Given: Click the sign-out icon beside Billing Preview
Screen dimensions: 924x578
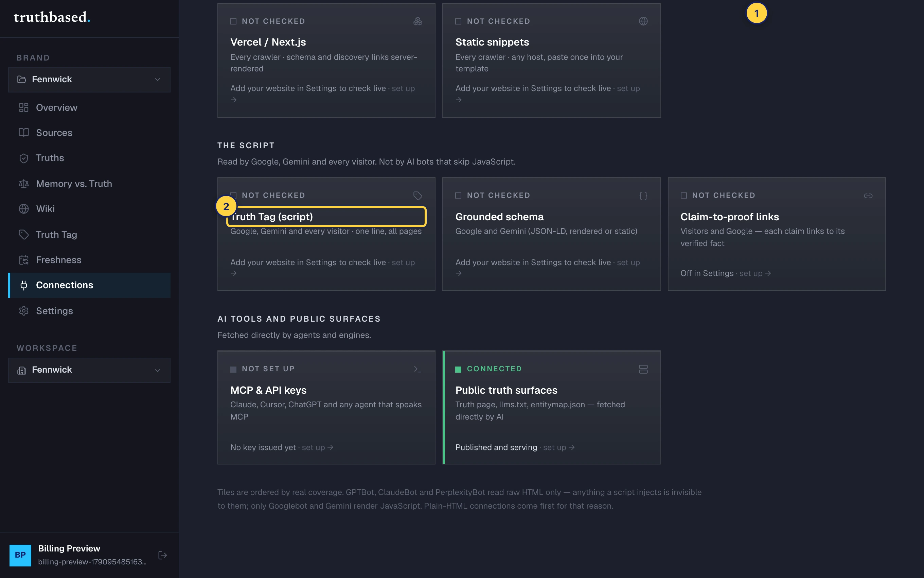Looking at the screenshot, I should click(x=163, y=555).
